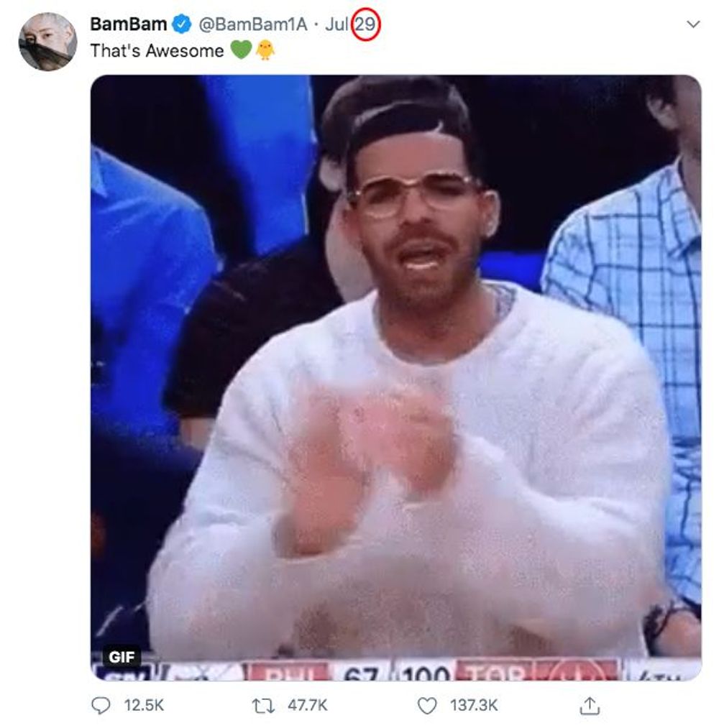Like the tweet with heart icon
Image resolution: width=719 pixels, height=728 pixels.
tap(427, 706)
